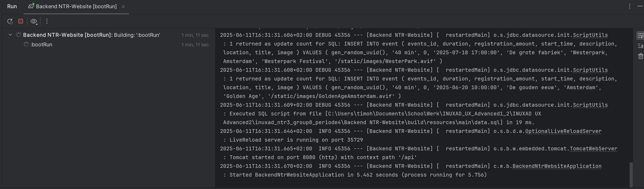This screenshot has height=189, width=644.
Task: Open the OptionalLiveReloadServer class link
Action: [x=563, y=131]
